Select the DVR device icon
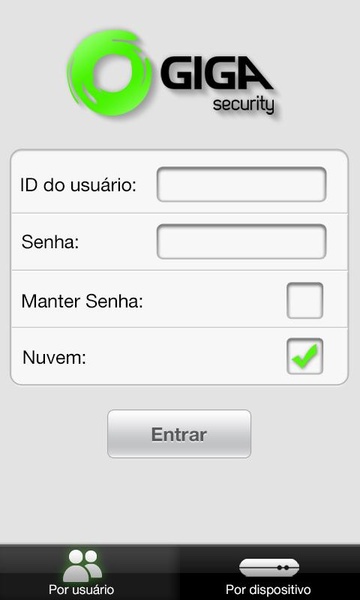The width and height of the screenshot is (360, 600). tap(269, 567)
